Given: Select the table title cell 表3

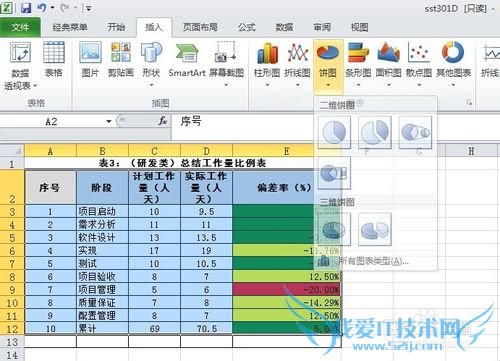Looking at the screenshot, I should point(183,163).
